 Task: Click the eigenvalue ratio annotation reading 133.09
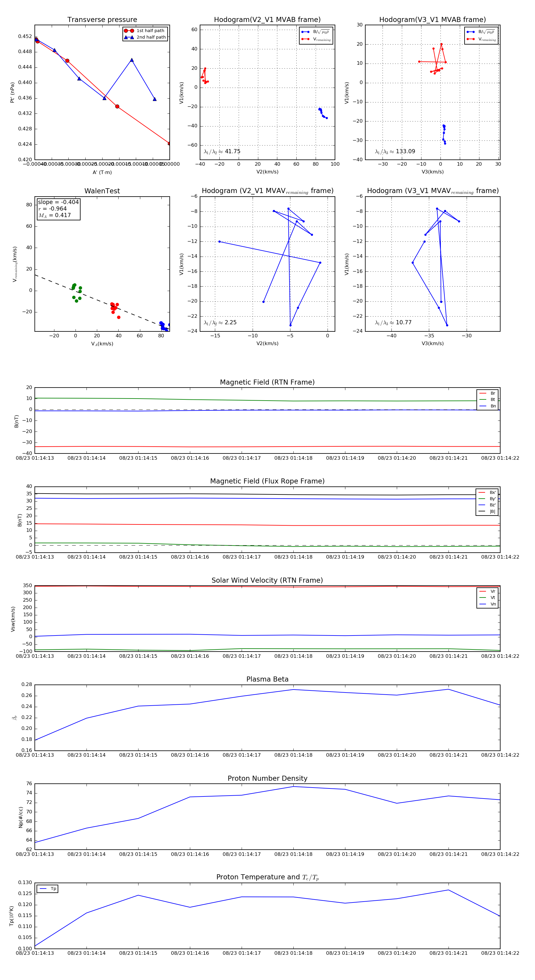pyautogui.click(x=395, y=151)
